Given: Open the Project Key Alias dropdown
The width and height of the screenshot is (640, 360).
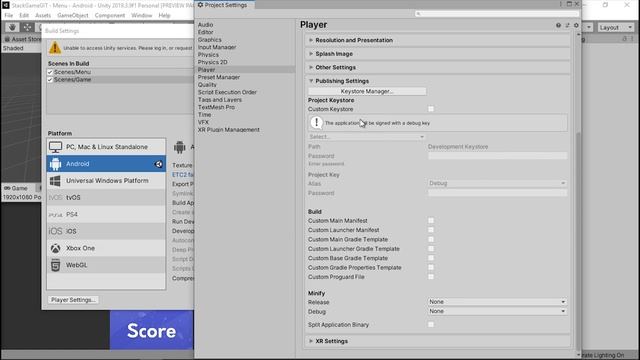Looking at the screenshot, I should [497, 183].
